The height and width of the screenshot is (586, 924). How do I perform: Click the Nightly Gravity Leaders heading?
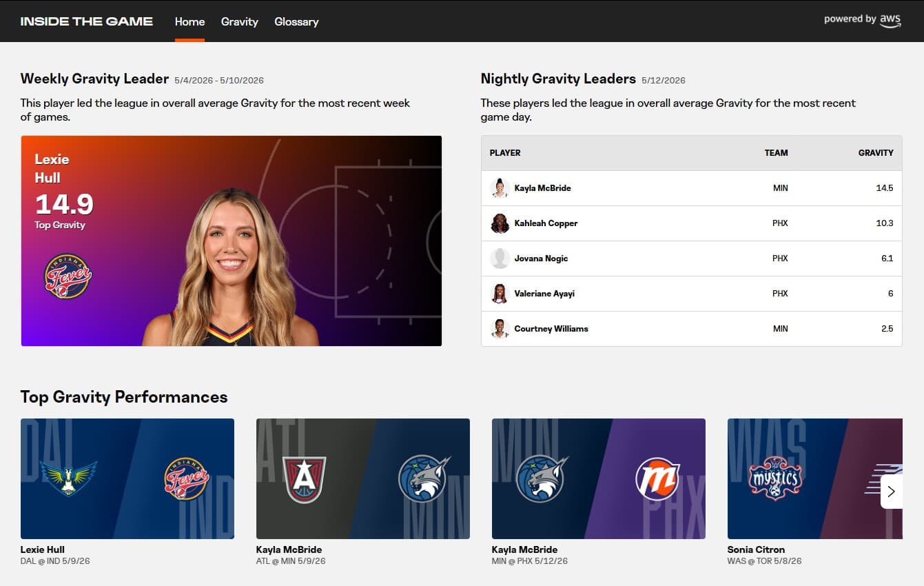(558, 79)
